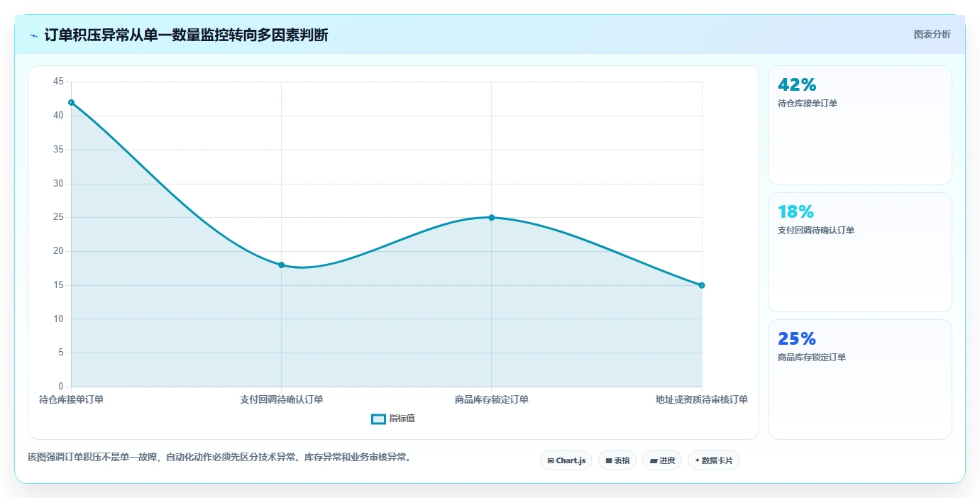Click the title 订单积压异常从单一数量监控转向多因素判断

[187, 35]
